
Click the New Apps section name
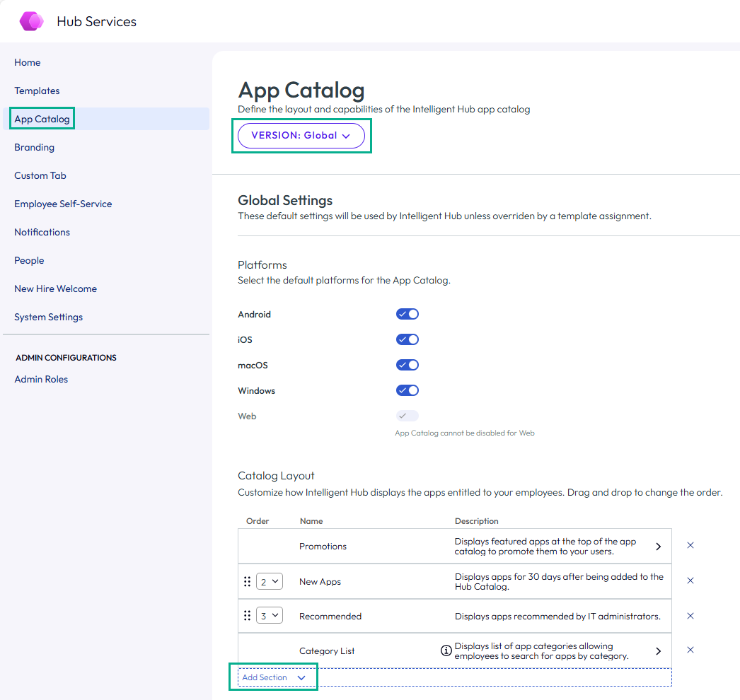320,582
